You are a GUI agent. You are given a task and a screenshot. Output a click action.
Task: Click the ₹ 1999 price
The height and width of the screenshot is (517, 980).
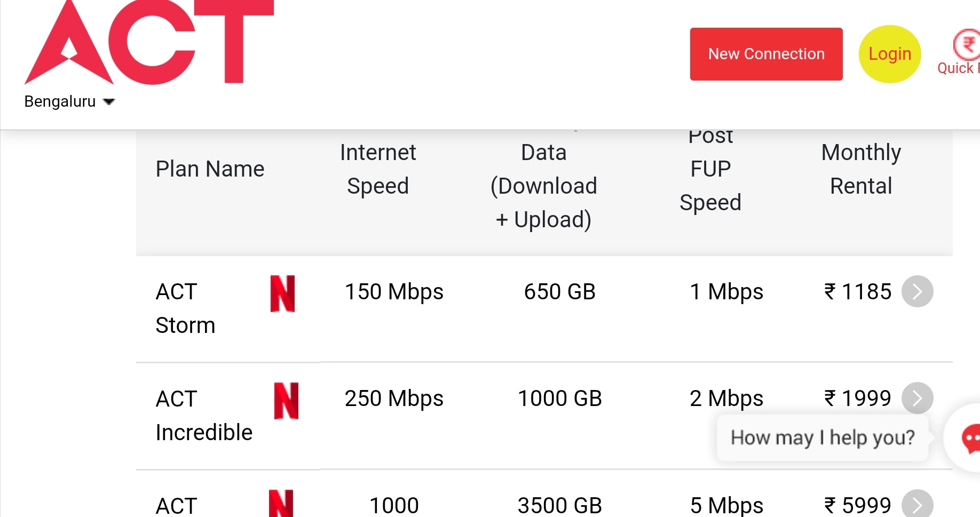(858, 398)
